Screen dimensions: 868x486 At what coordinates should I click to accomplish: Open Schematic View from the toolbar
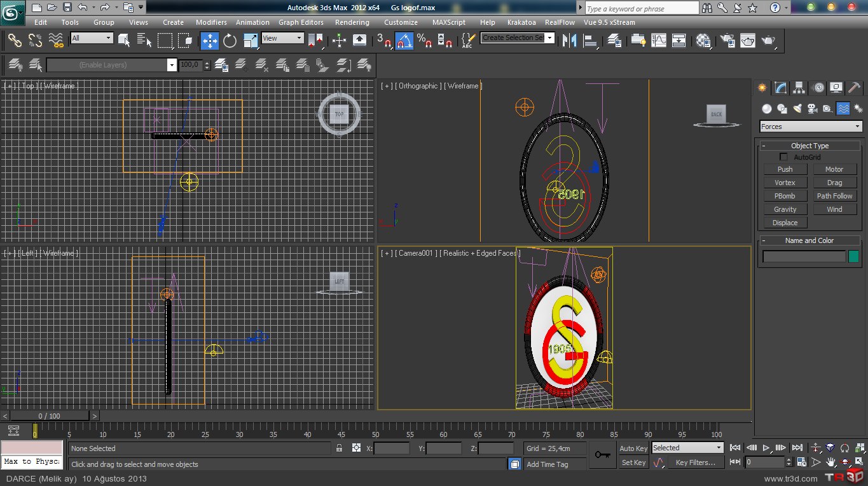(x=679, y=41)
